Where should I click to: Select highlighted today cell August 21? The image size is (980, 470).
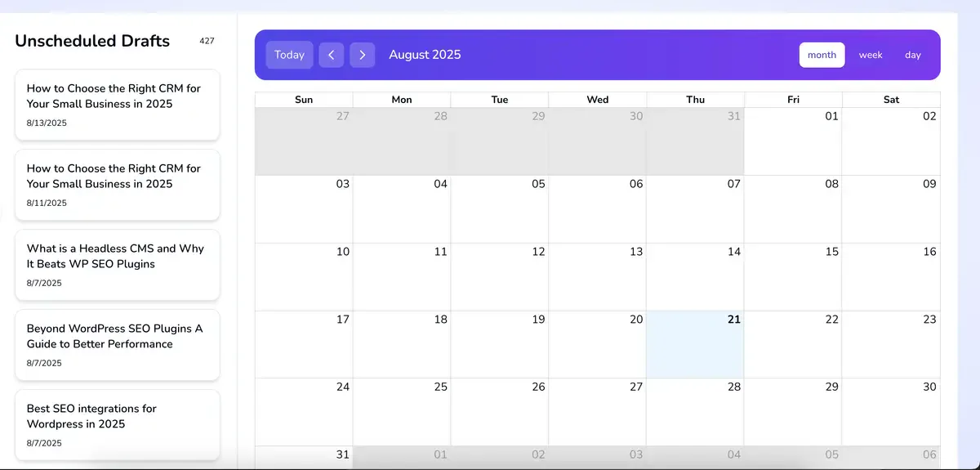pyautogui.click(x=695, y=345)
